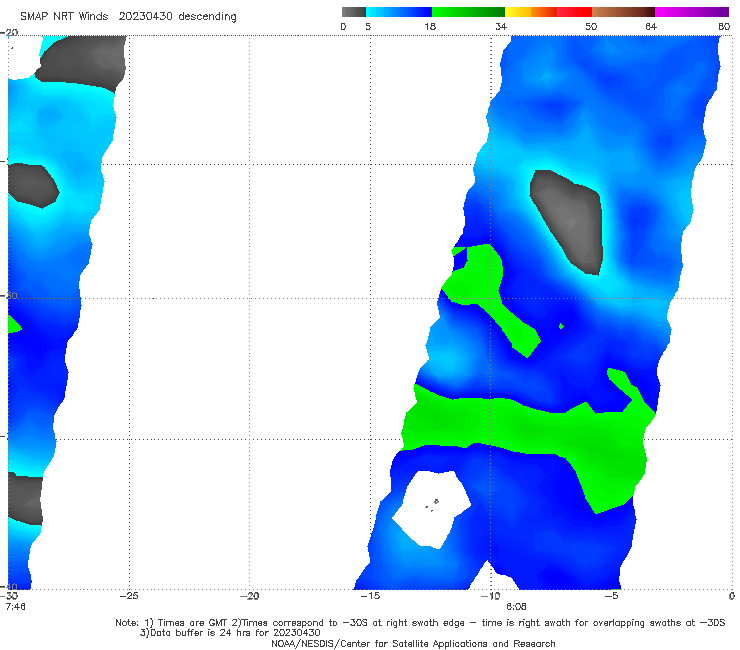The image size is (740, 650).
Task: Click the color bar label 64
Action: click(651, 27)
